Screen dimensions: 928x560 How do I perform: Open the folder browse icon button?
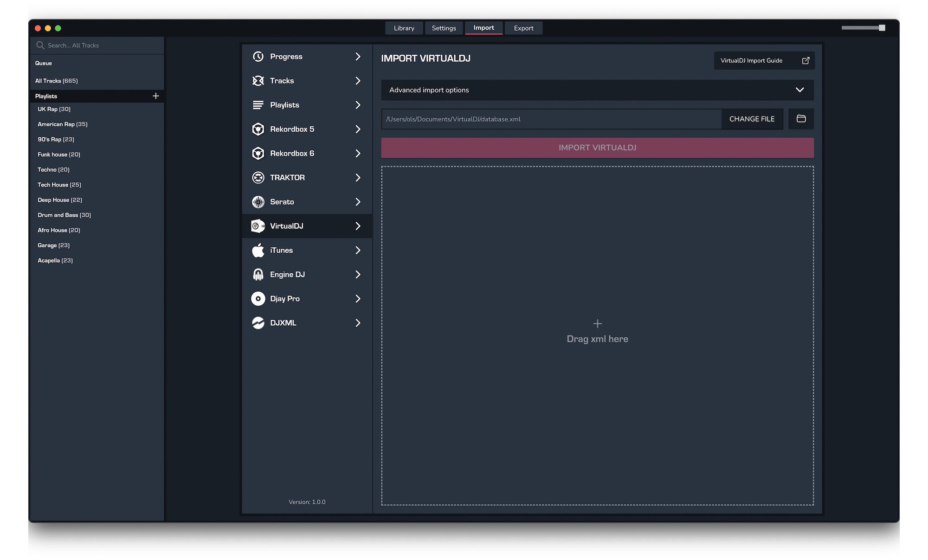tap(801, 119)
